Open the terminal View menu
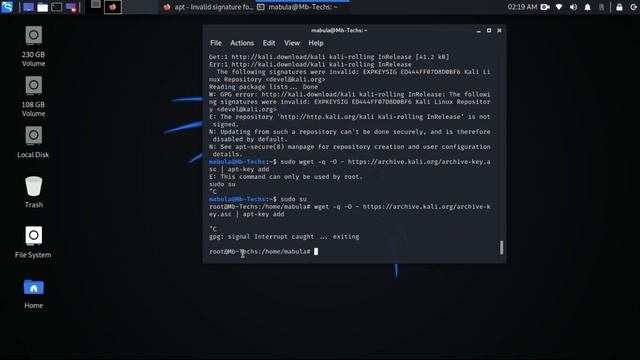The width and height of the screenshot is (640, 360). pyautogui.click(x=292, y=43)
